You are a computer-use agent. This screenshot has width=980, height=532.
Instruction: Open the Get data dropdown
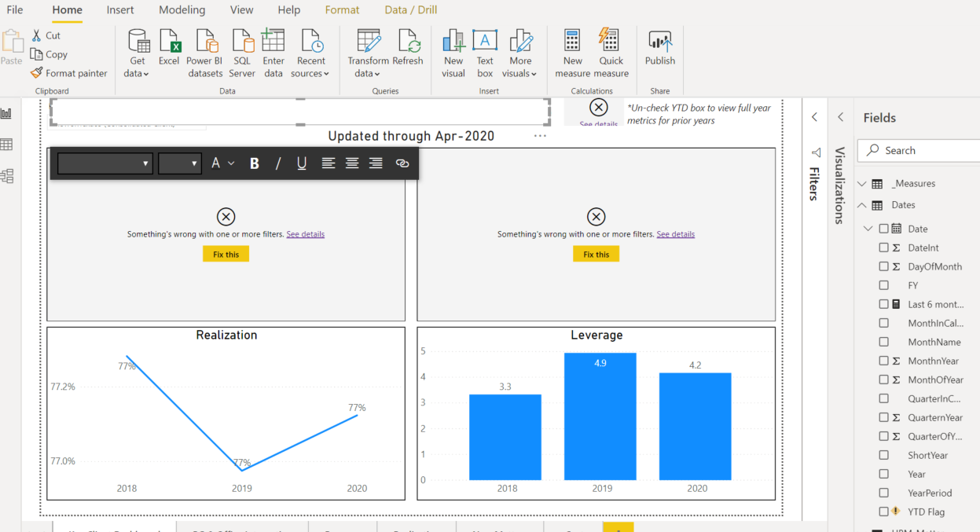(137, 73)
